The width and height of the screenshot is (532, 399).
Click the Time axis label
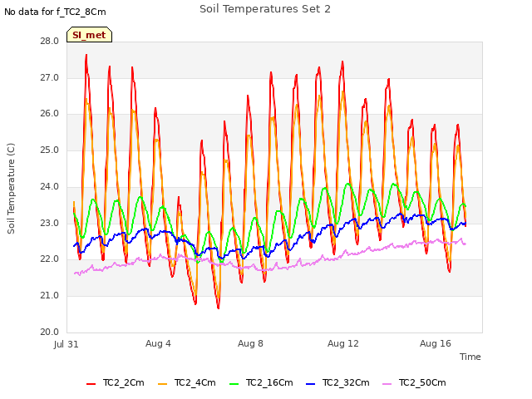tap(470, 357)
